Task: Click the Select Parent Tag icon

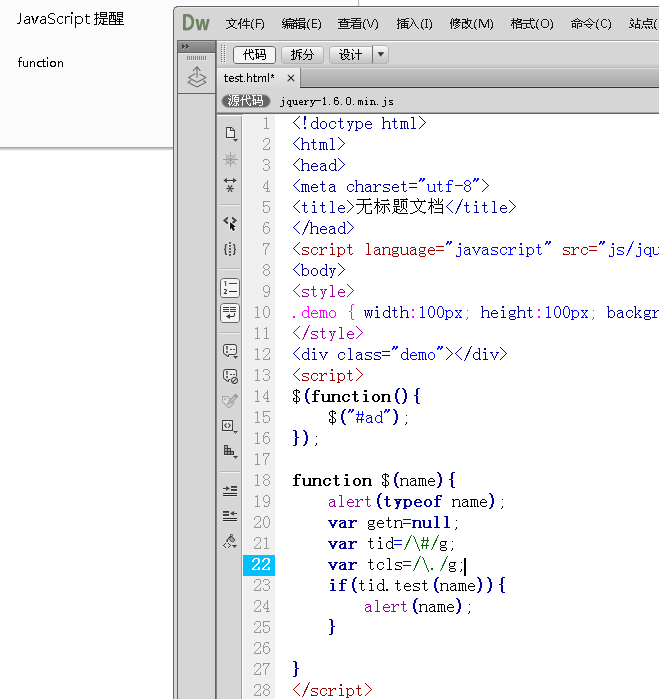Action: pyautogui.click(x=230, y=223)
